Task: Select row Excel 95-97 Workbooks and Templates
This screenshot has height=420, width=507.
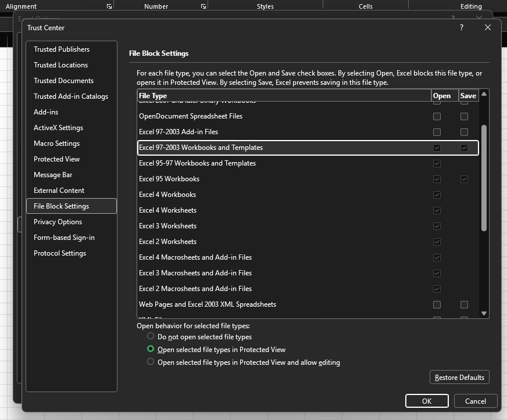Action: 308,163
